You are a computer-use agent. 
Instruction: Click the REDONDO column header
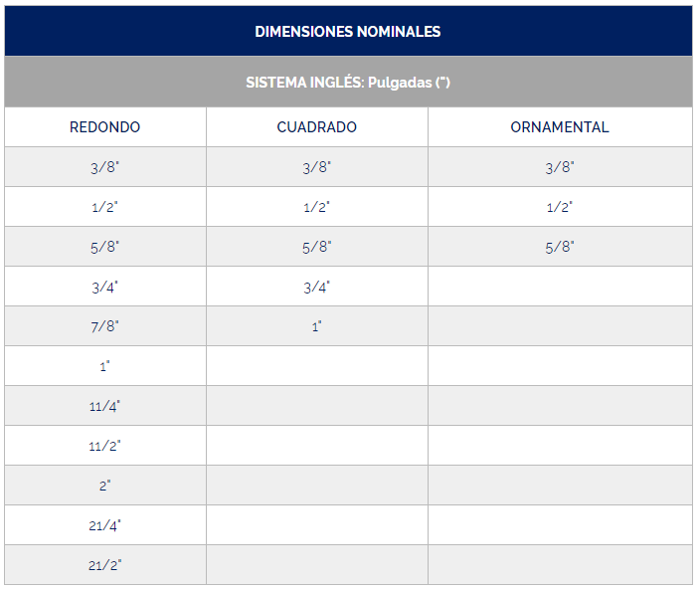104,127
